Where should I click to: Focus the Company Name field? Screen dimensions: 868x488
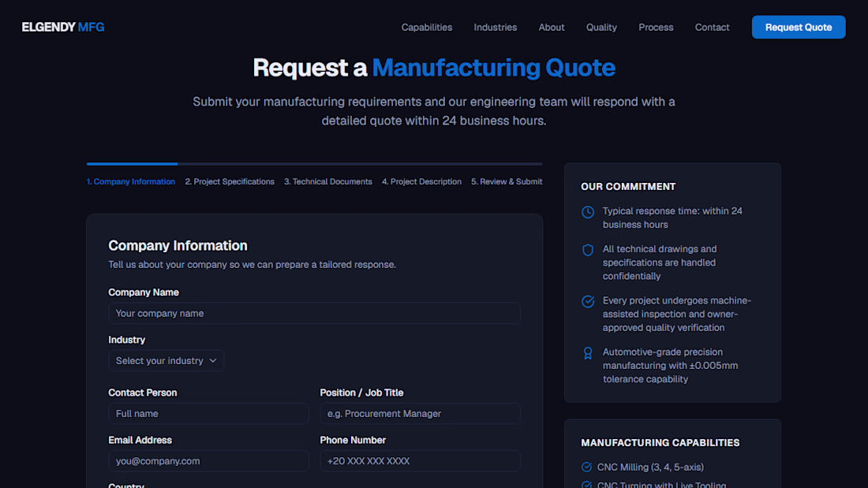pyautogui.click(x=314, y=313)
